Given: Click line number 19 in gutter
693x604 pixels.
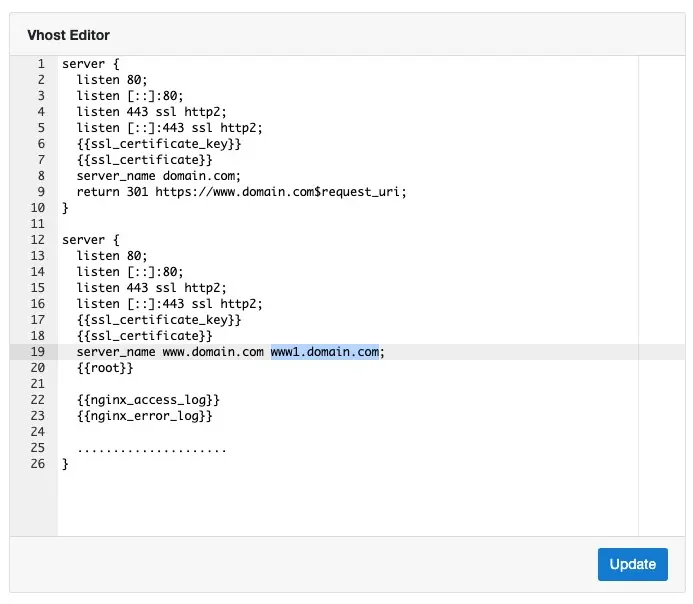Looking at the screenshot, I should 38,352.
